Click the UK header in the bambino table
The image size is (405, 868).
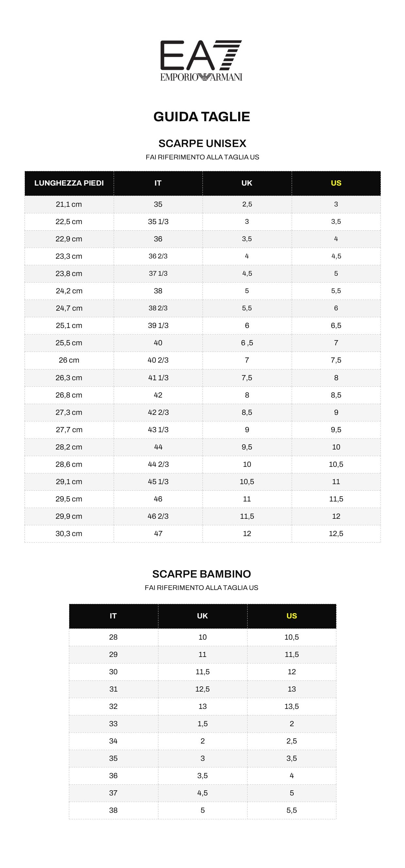202,615
